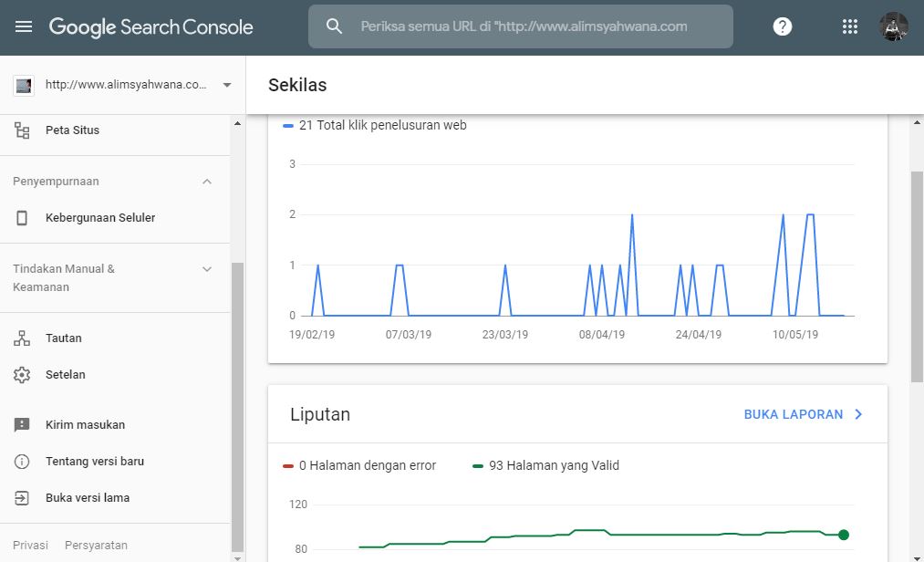924x562 pixels.
Task: Open the hamburger main menu
Action: pyautogui.click(x=24, y=27)
